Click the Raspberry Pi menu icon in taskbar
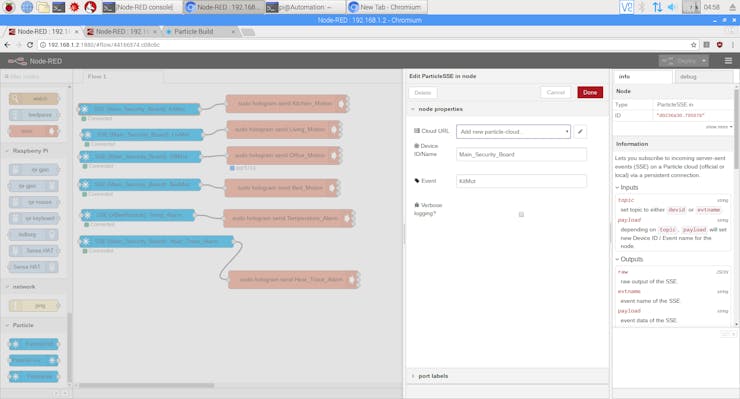The height and width of the screenshot is (399, 740). 9,7
